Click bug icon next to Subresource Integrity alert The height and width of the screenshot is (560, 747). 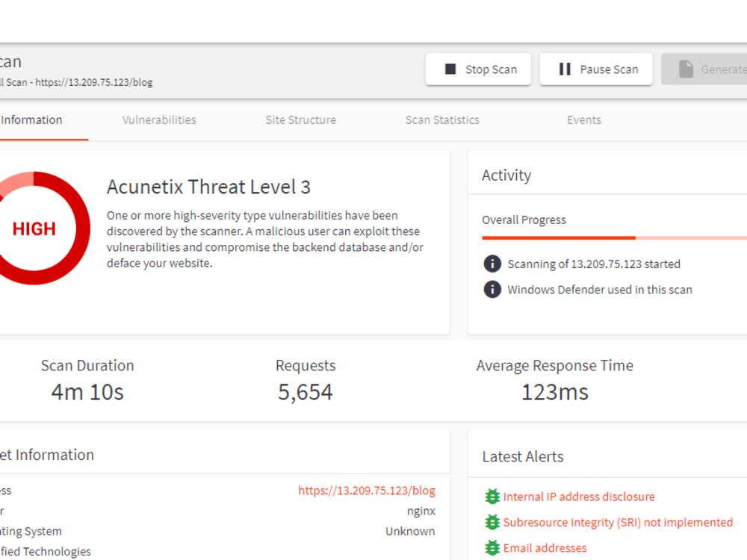(492, 523)
